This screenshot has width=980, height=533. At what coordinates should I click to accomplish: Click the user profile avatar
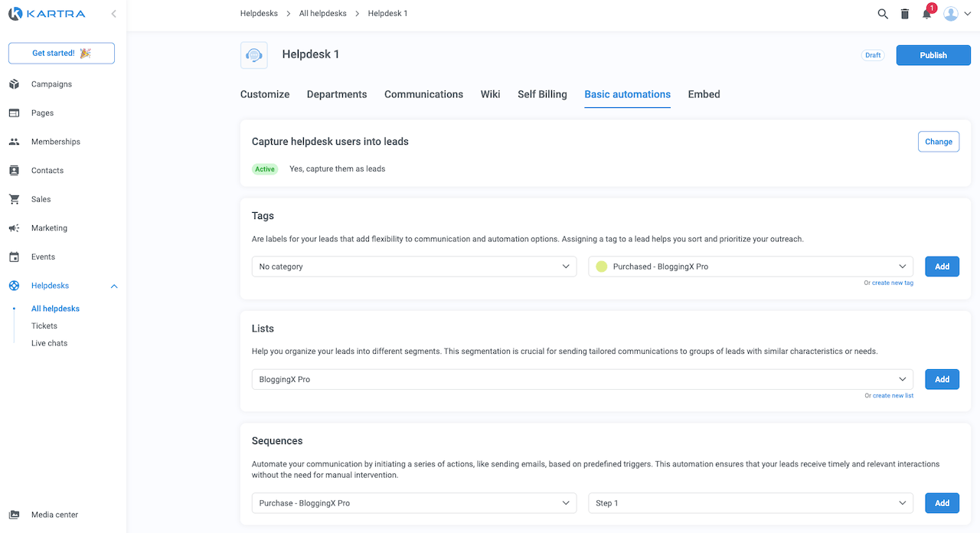[x=951, y=14]
